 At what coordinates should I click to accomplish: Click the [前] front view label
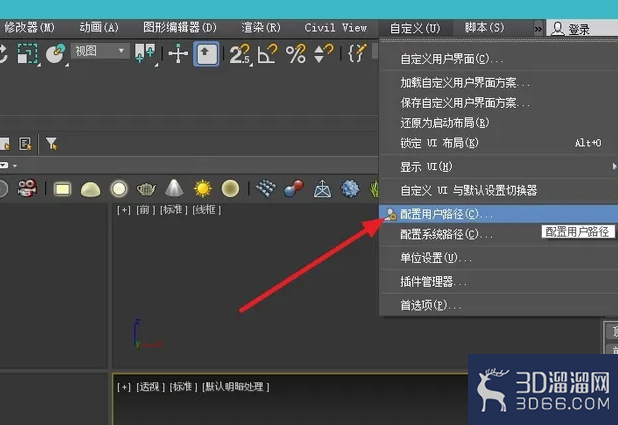(x=146, y=210)
